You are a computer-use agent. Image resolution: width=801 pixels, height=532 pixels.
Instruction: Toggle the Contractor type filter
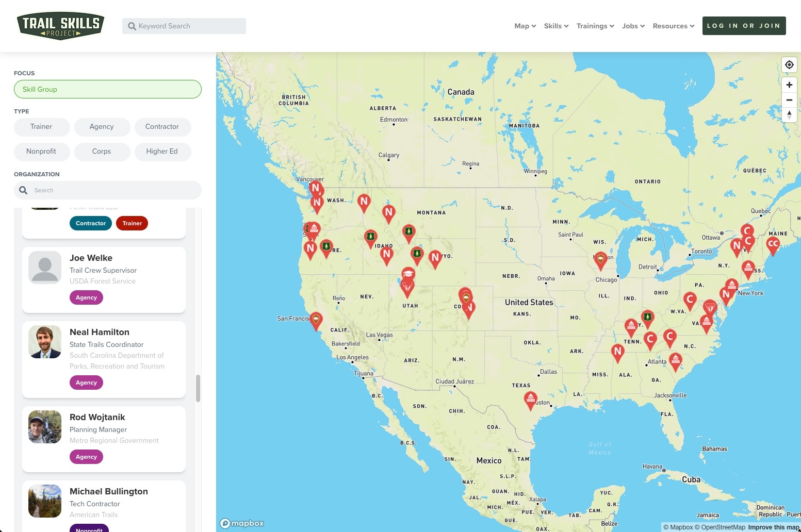click(162, 127)
